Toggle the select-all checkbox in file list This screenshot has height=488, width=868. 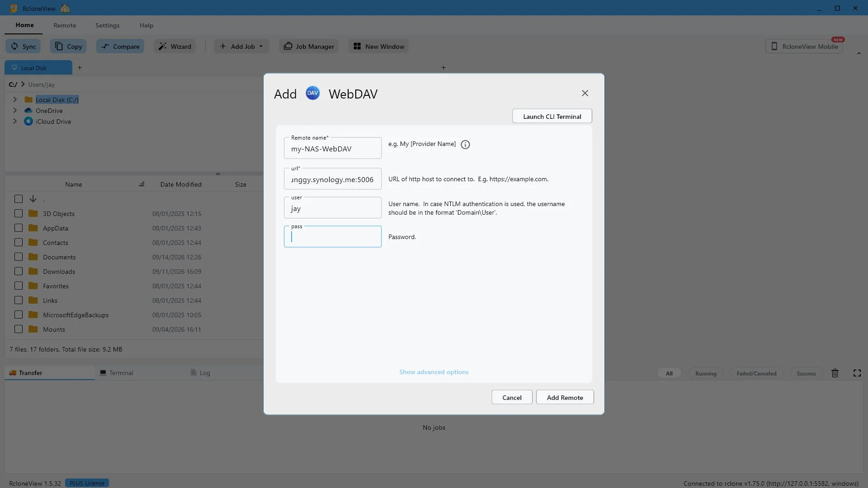coord(19,199)
